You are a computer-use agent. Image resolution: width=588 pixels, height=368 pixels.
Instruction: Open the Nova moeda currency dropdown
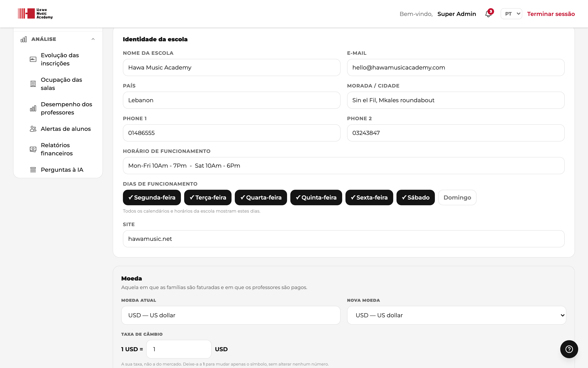456,315
